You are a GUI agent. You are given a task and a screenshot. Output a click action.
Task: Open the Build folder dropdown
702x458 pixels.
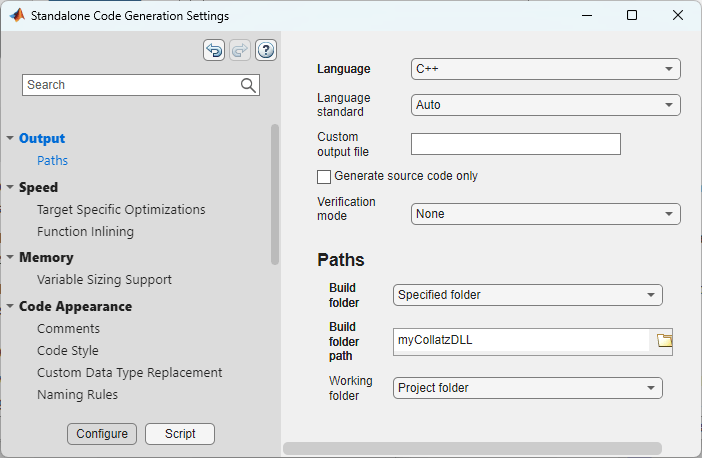[x=527, y=295]
